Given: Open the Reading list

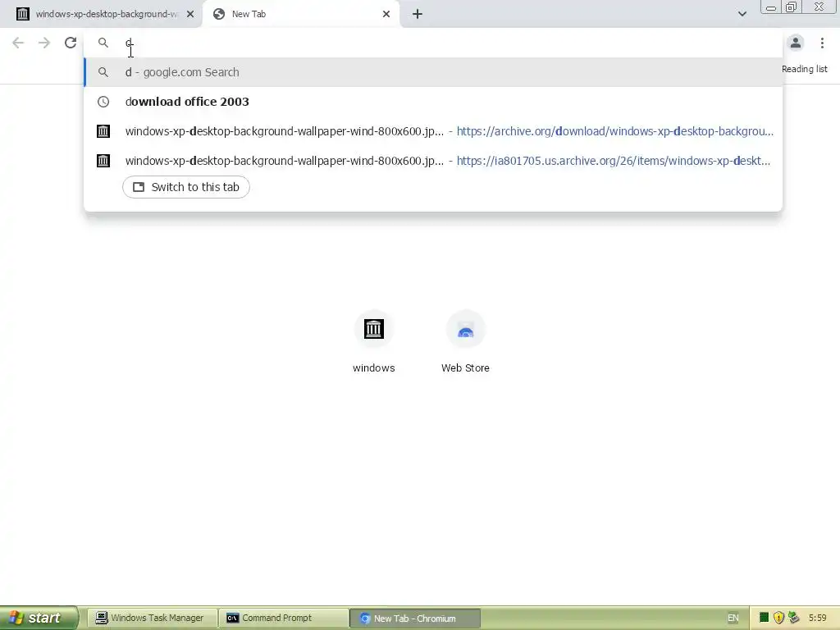Looking at the screenshot, I should (x=804, y=69).
